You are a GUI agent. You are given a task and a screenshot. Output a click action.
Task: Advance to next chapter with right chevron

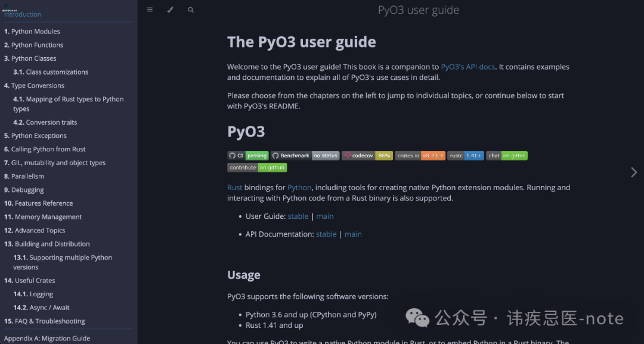coord(634,172)
